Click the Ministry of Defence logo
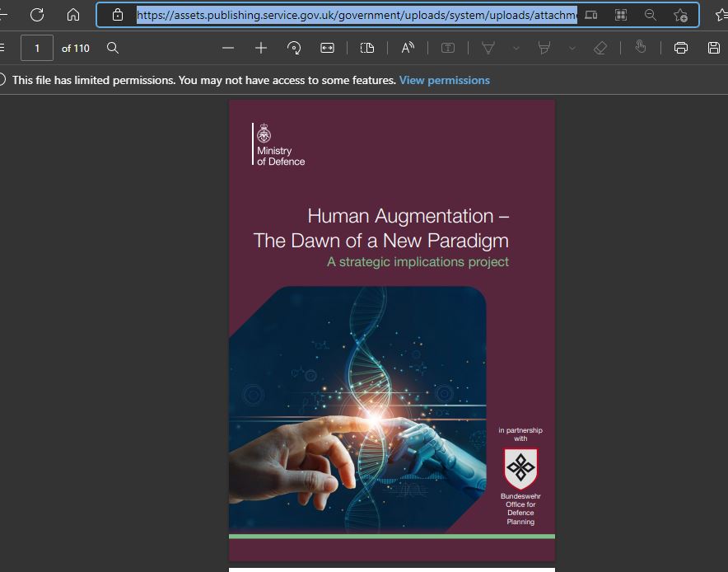This screenshot has height=572, width=728. (x=278, y=144)
